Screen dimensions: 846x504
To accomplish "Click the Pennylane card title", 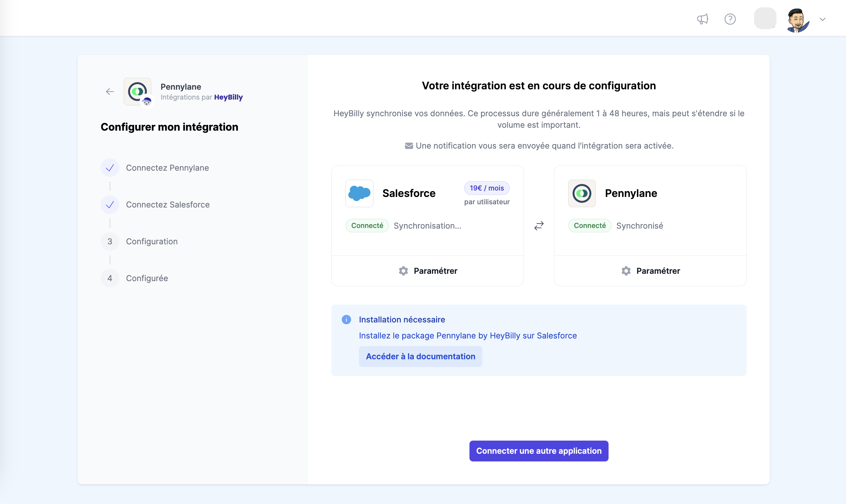I will tap(631, 193).
